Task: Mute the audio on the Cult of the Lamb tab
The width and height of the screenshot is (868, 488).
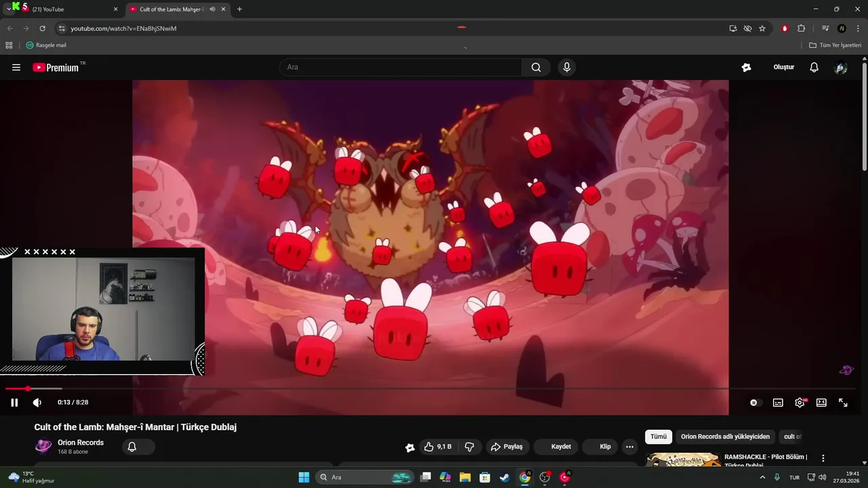Action: [212, 9]
